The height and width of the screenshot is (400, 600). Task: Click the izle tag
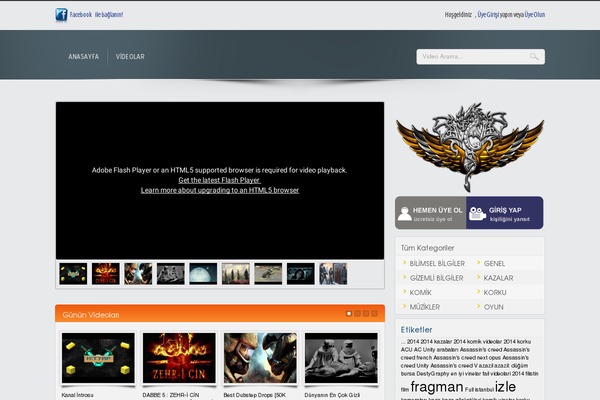(x=505, y=387)
